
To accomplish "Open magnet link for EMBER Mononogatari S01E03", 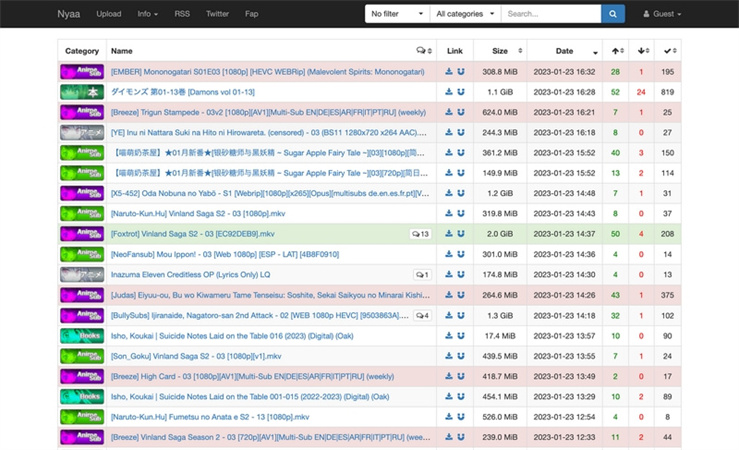I will pyautogui.click(x=461, y=72).
